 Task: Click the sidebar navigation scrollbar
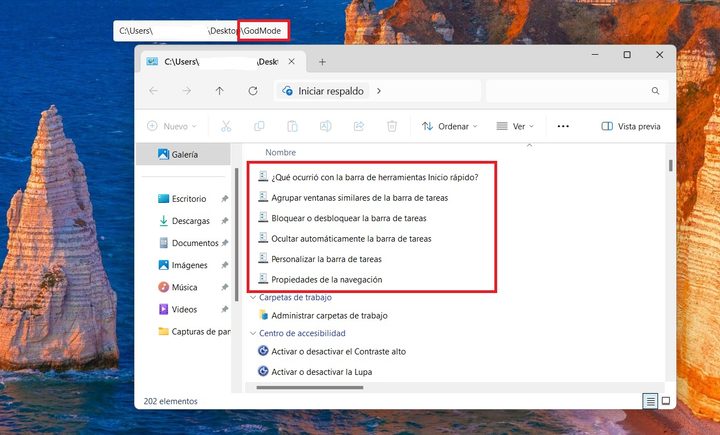coord(237,234)
